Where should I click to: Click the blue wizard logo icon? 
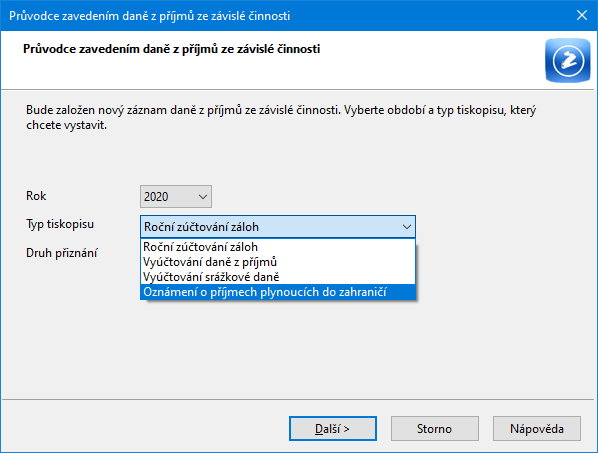point(567,60)
